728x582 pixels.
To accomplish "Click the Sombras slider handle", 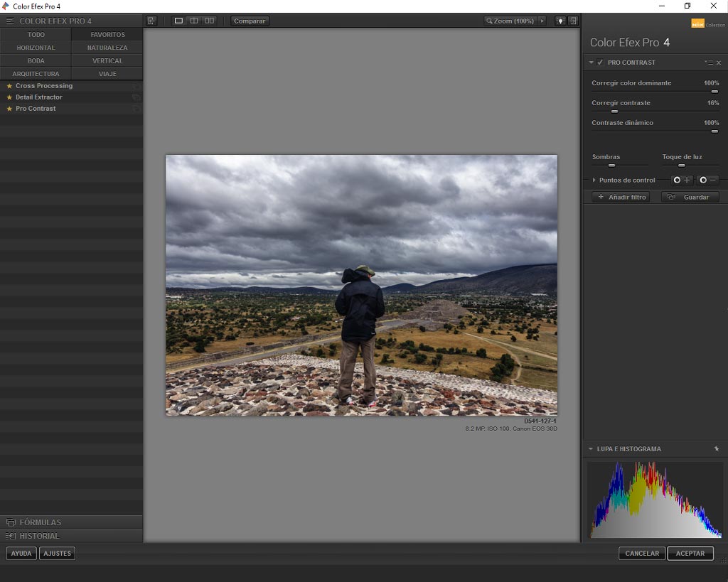I will pos(612,166).
